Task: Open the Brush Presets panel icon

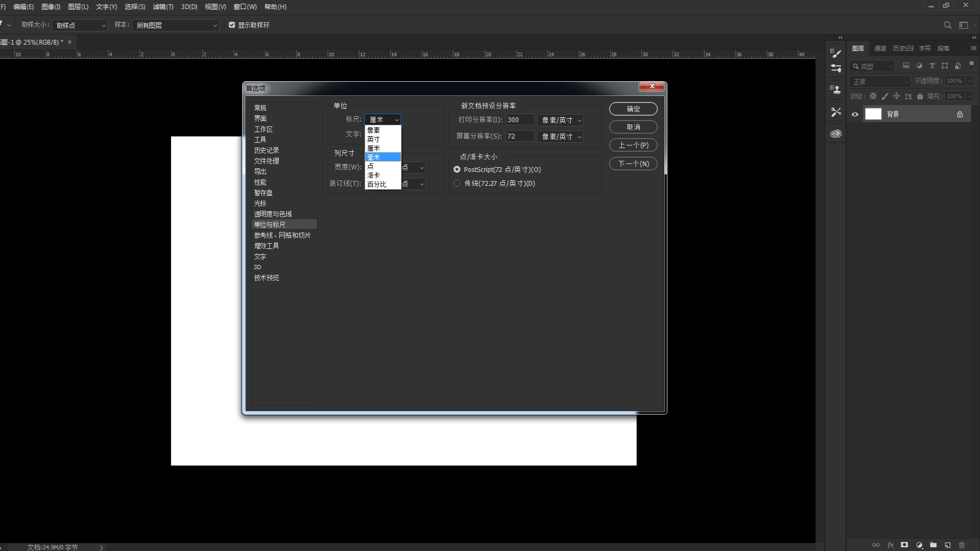Action: coord(836,68)
